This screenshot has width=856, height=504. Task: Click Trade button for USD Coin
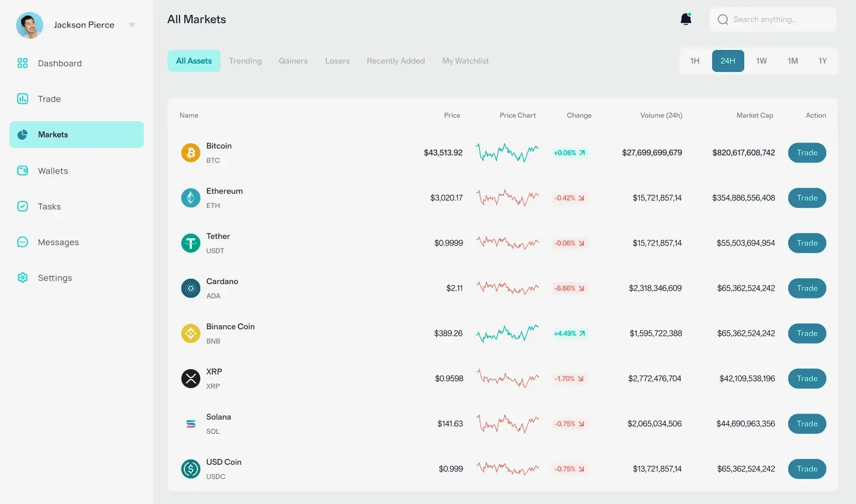pyautogui.click(x=807, y=469)
